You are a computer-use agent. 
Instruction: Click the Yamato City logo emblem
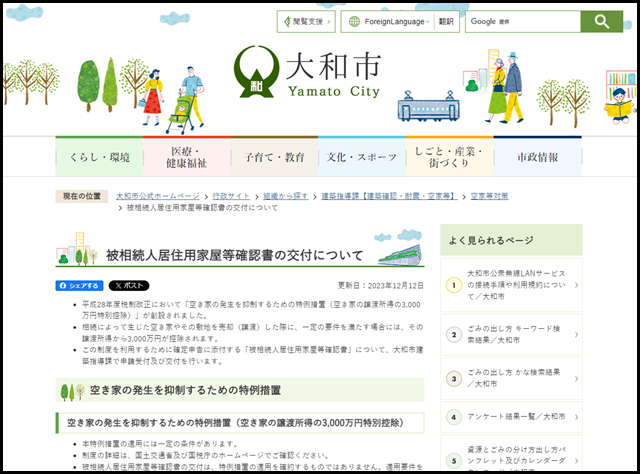coord(256,71)
